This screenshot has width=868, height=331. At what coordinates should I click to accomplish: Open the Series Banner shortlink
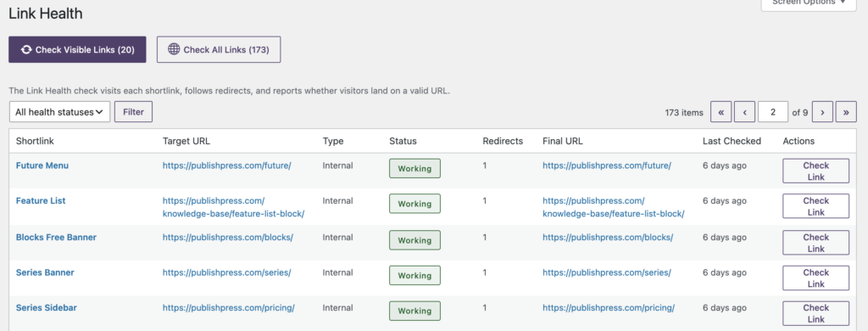click(x=45, y=272)
